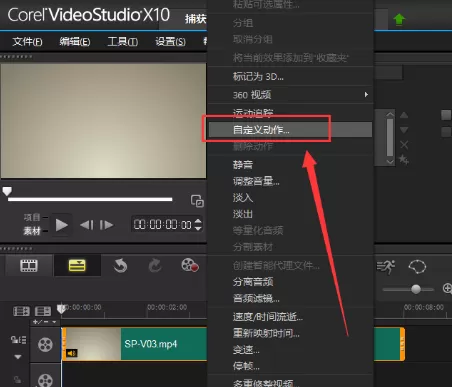
Task: Open the 文件(F) menu
Action: [x=27, y=42]
